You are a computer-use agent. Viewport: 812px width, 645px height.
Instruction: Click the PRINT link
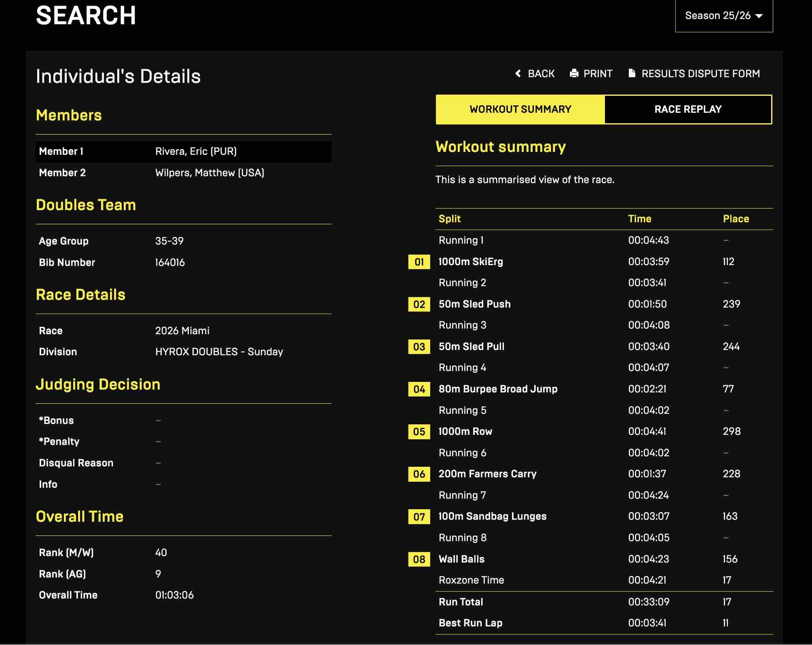click(x=597, y=74)
